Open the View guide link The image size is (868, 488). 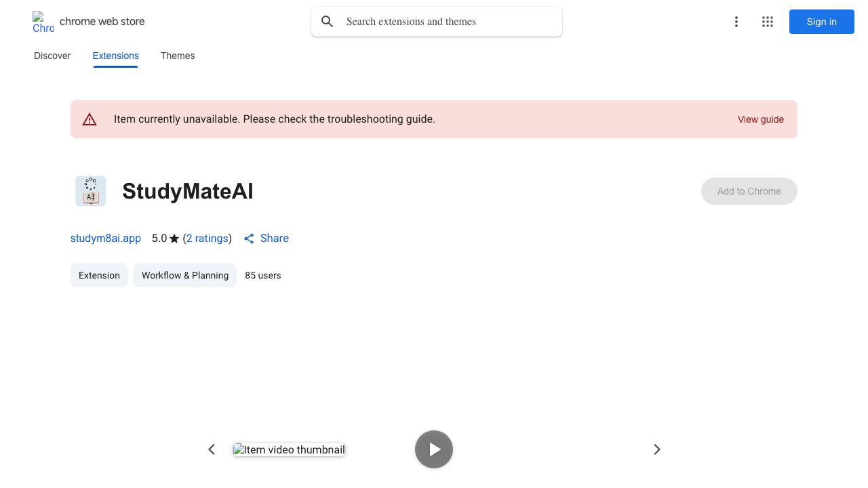click(x=760, y=119)
